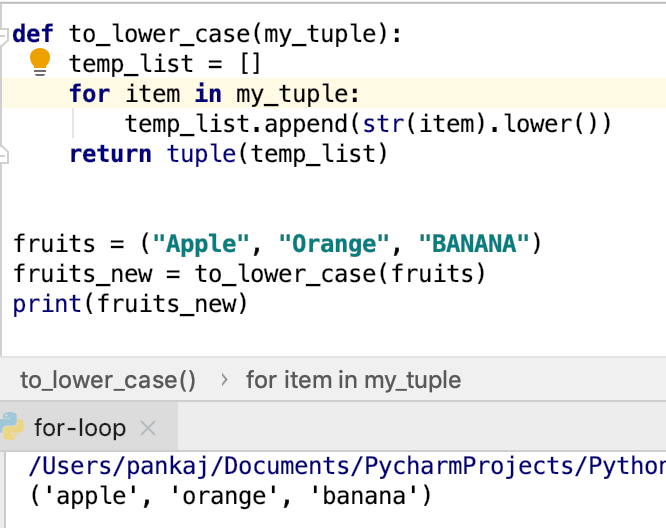
Task: Click the Python icon on the for-loop tab
Action: coord(11,426)
